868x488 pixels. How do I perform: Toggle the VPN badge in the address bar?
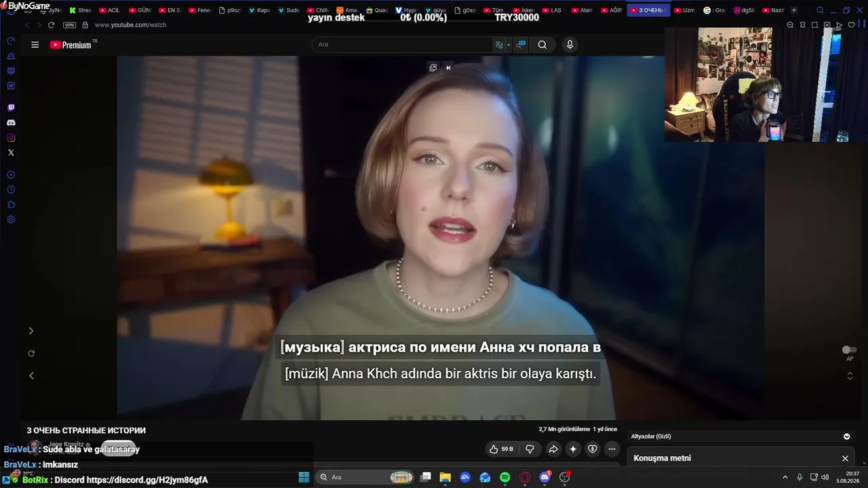click(x=69, y=25)
